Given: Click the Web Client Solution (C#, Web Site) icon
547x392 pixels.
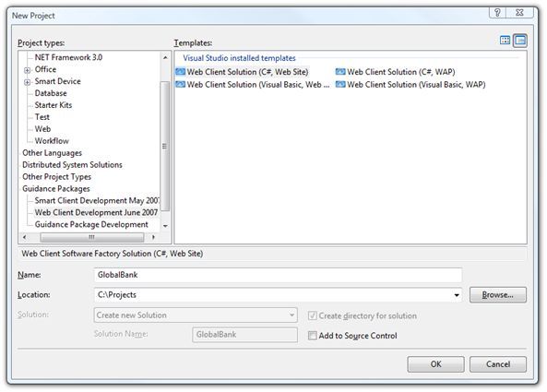Looking at the screenshot, I should point(180,72).
